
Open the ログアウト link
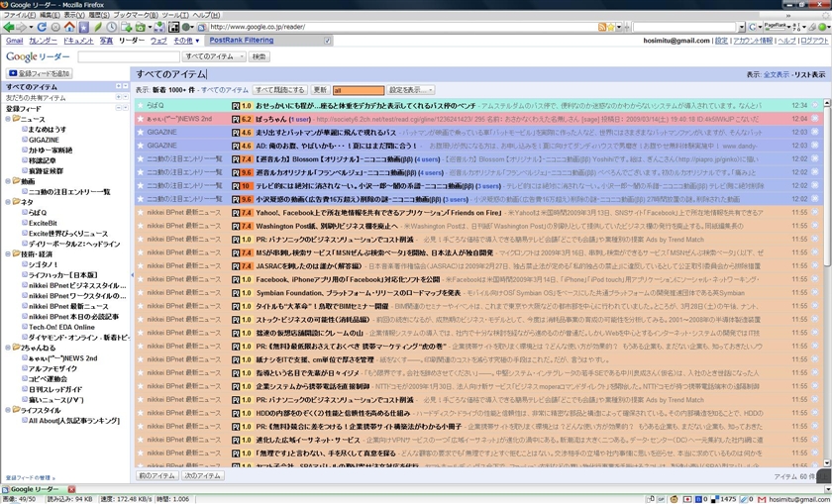(x=814, y=41)
